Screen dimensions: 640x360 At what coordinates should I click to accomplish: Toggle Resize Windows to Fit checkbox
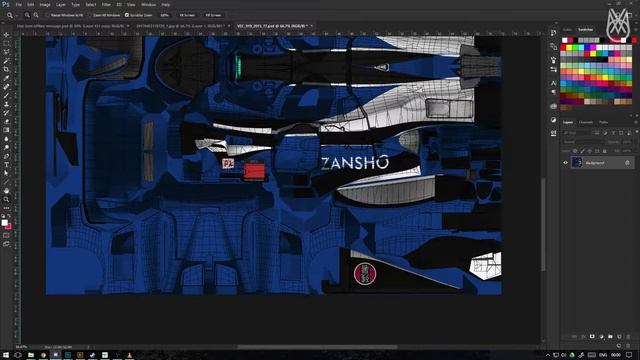click(48, 15)
